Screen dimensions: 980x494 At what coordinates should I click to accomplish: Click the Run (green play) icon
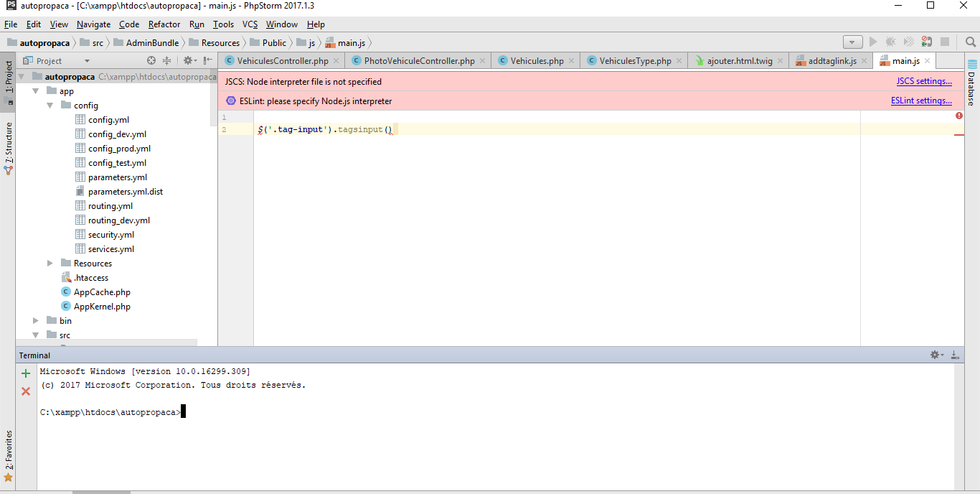click(x=872, y=42)
